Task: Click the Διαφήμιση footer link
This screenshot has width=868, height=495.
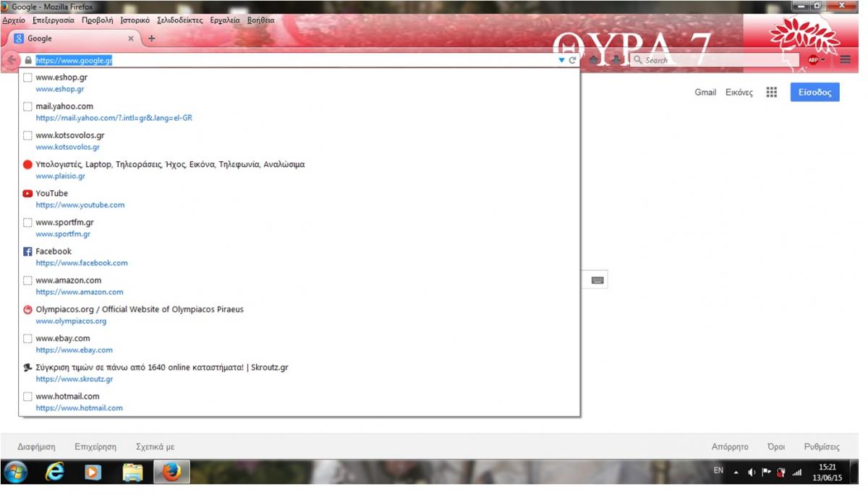Action: click(36, 447)
